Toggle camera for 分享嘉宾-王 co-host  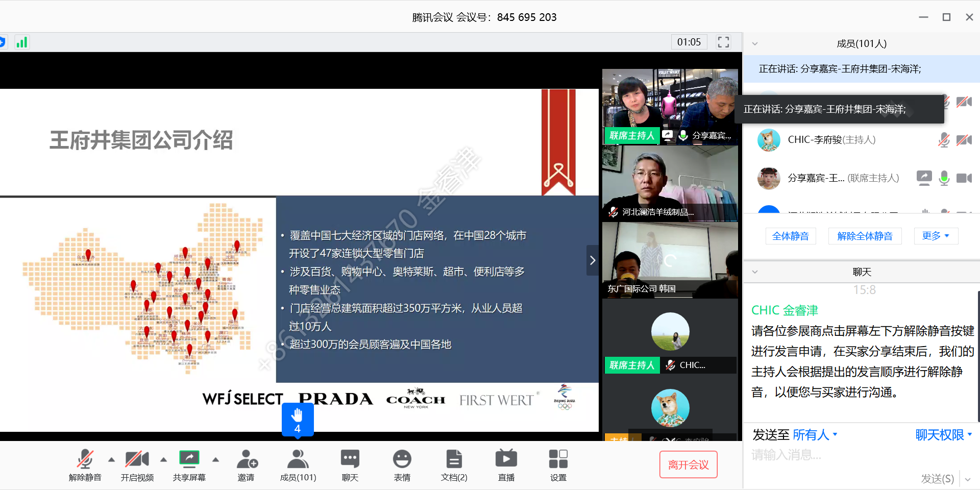[964, 178]
